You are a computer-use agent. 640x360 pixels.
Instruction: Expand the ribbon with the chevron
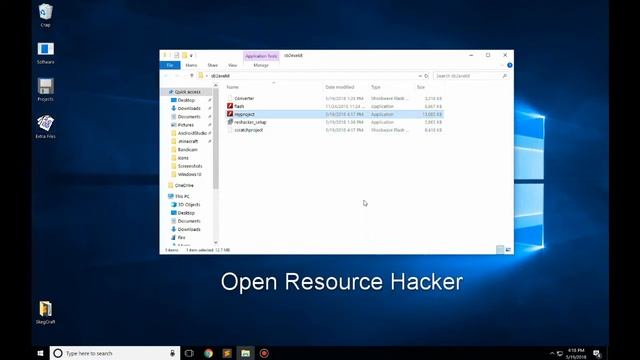502,65
